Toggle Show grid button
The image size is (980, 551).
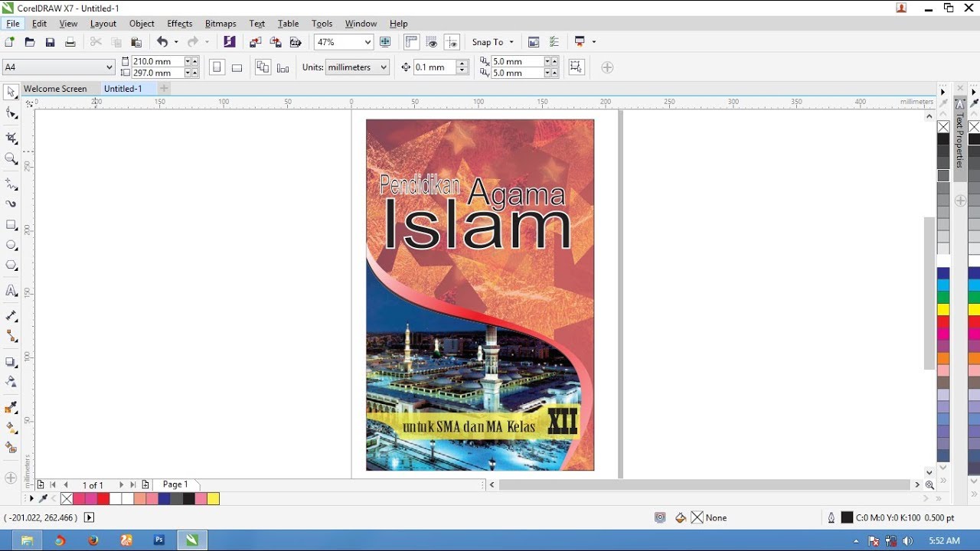tap(432, 42)
